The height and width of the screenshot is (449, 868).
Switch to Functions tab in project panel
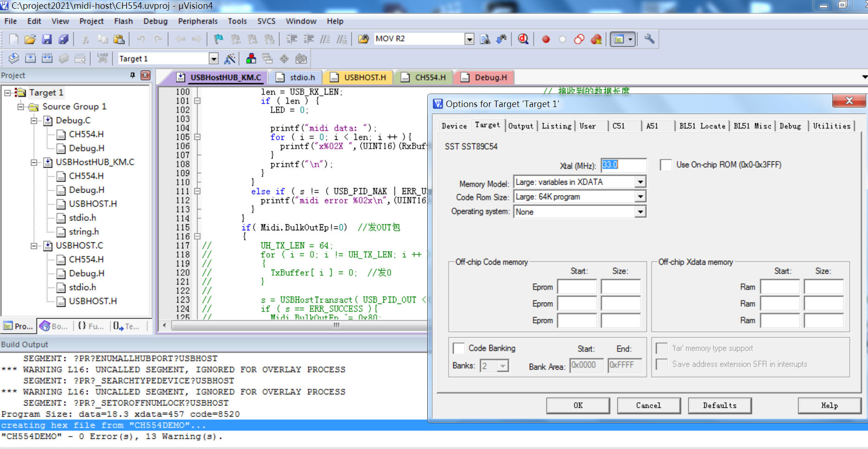91,326
